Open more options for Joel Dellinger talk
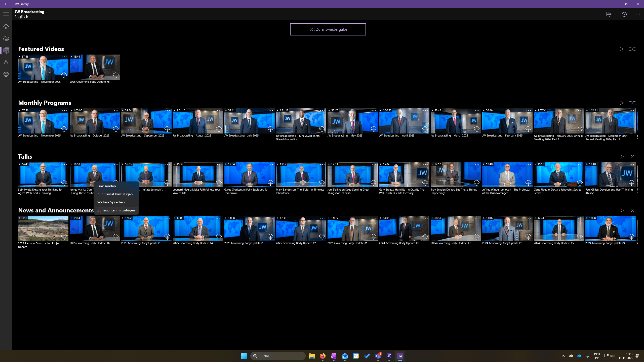Image resolution: width=644 pixels, height=362 pixels. 374,164
